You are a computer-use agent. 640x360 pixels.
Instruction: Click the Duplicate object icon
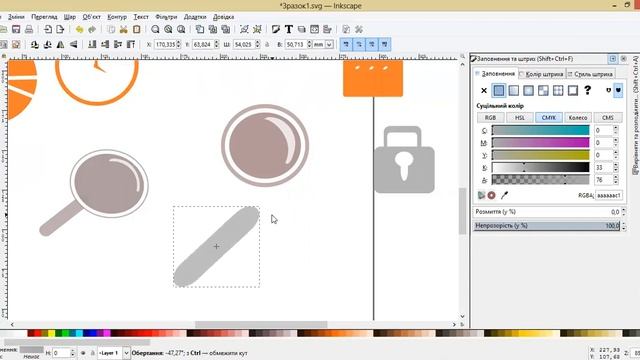(x=200, y=29)
